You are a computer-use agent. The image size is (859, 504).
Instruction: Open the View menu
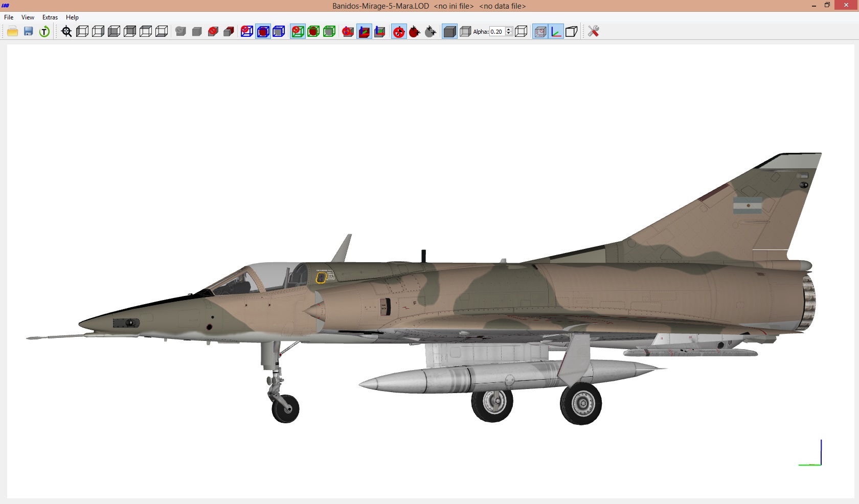click(28, 17)
